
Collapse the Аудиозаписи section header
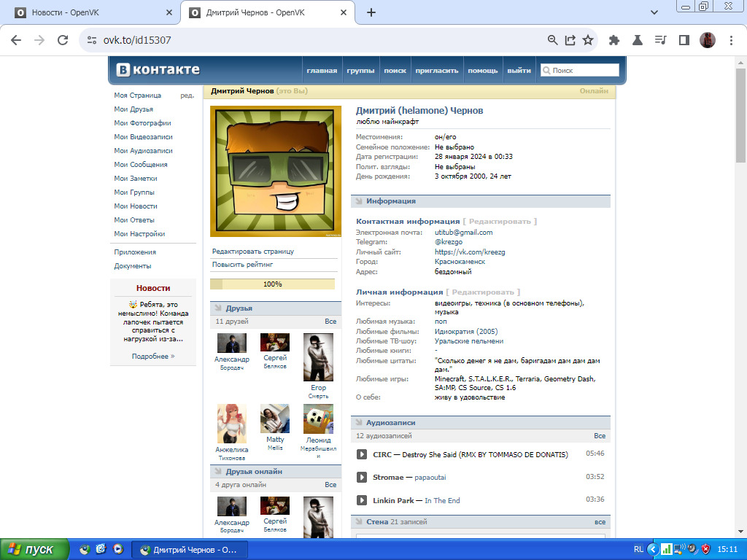pos(390,422)
